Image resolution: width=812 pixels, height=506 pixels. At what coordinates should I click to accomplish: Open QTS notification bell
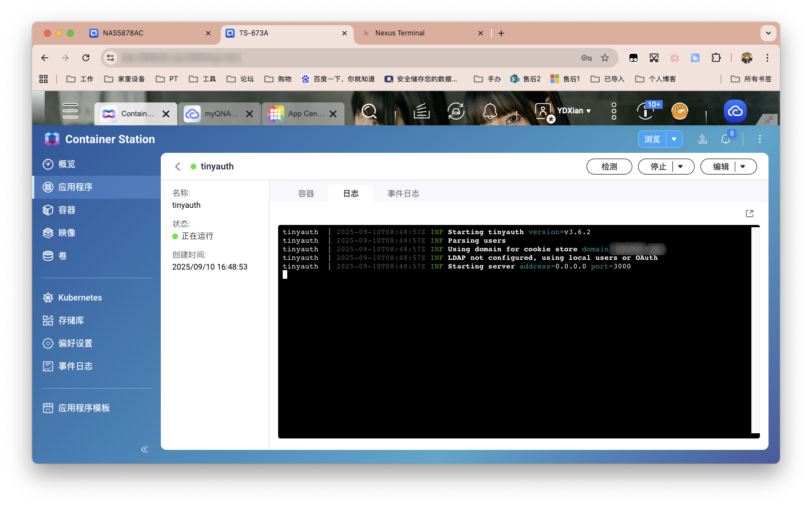(490, 111)
